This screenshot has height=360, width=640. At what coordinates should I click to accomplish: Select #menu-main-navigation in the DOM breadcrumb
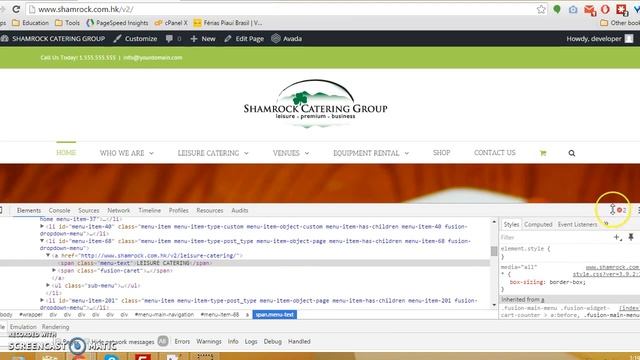click(x=164, y=315)
